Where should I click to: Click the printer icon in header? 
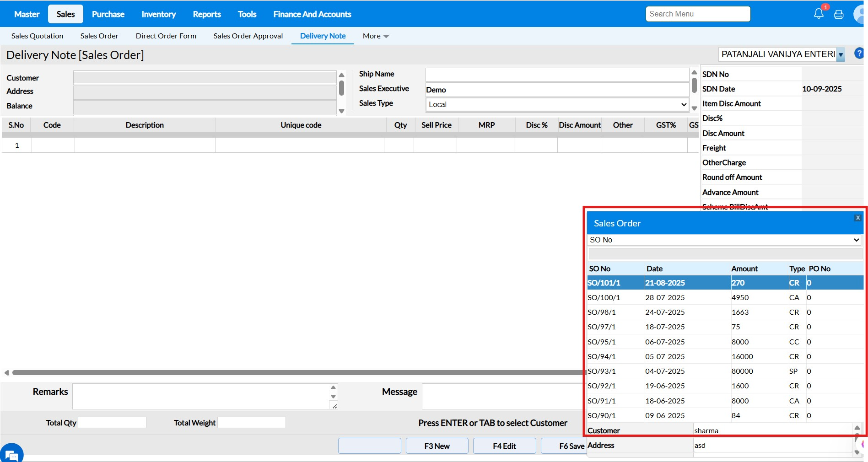(x=839, y=15)
